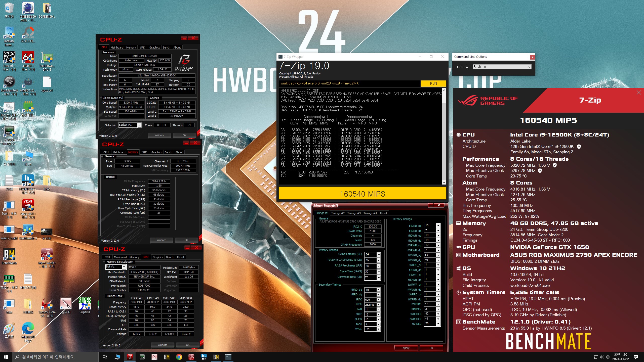Open TurboV Core V1.10.20 desktop icon

pos(47,307)
